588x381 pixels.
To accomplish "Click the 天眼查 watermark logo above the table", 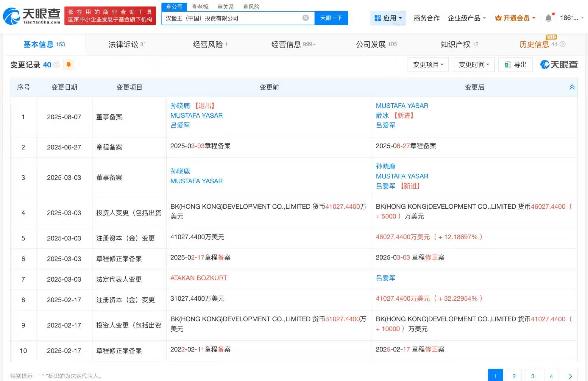I will click(558, 65).
